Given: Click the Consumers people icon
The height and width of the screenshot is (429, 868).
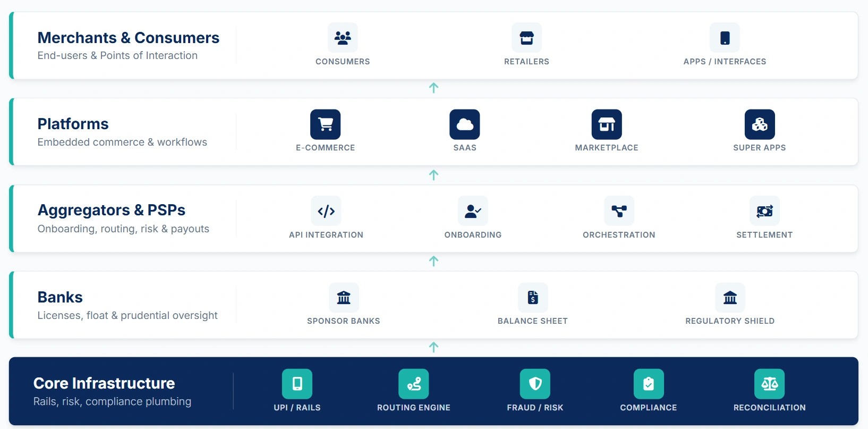Looking at the screenshot, I should [343, 38].
